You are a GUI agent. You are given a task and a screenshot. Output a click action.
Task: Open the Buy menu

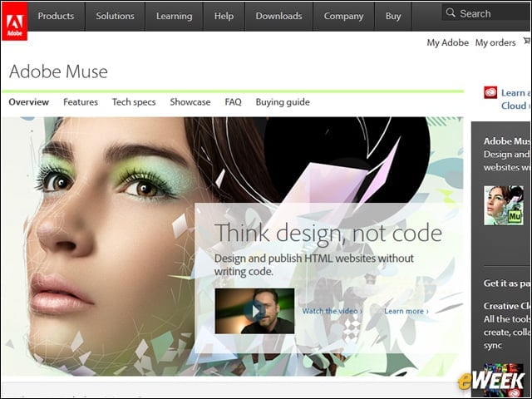coord(393,16)
